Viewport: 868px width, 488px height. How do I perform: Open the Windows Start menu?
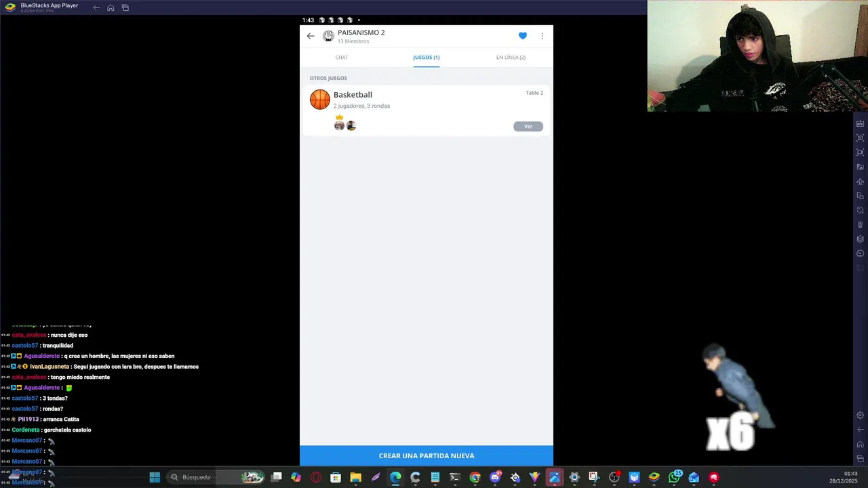[x=155, y=477]
